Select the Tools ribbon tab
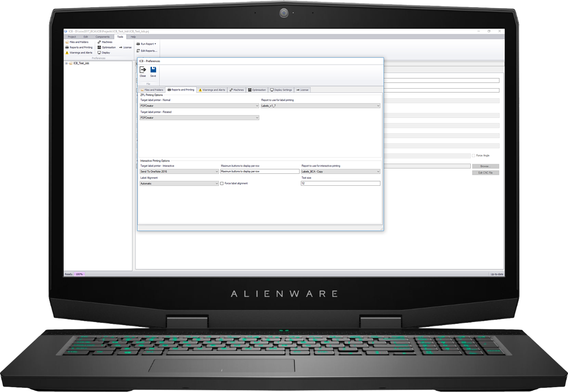Screen dimensions: 568x392 (120, 37)
